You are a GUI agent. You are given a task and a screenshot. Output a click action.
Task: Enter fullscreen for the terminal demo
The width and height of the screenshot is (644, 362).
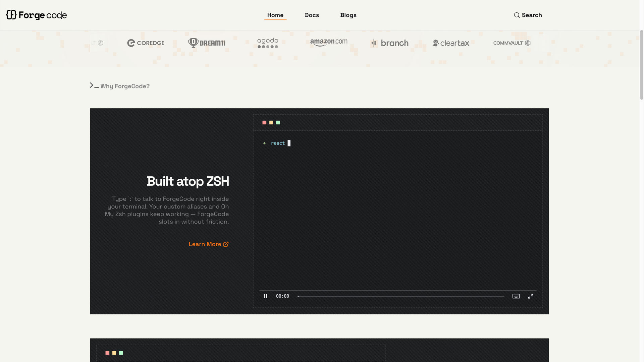[x=530, y=296]
